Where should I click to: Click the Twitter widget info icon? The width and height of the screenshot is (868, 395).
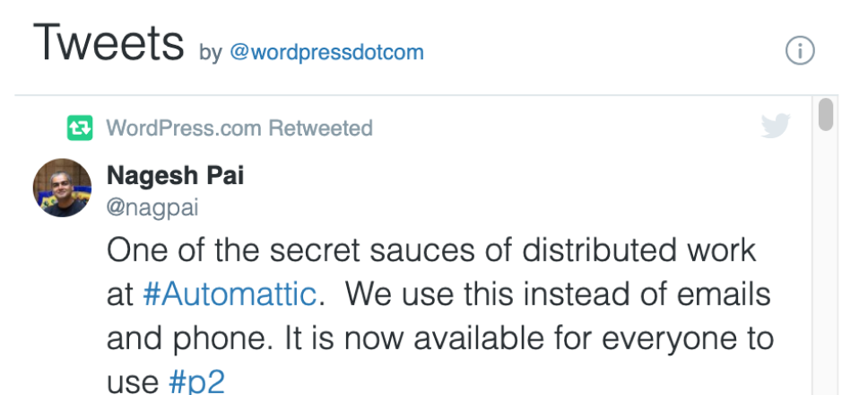pyautogui.click(x=800, y=52)
